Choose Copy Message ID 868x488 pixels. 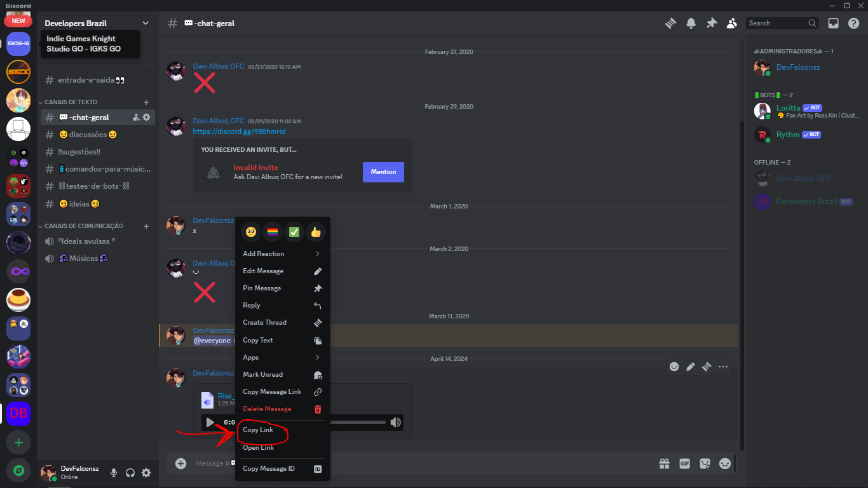pyautogui.click(x=283, y=469)
